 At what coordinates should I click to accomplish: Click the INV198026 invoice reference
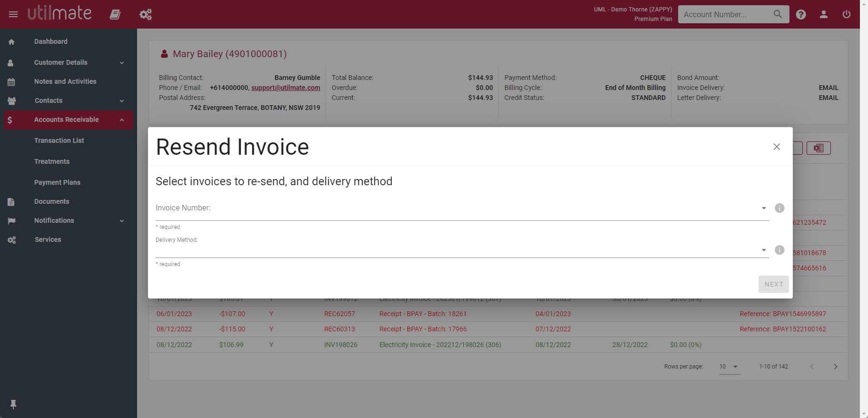tap(341, 345)
